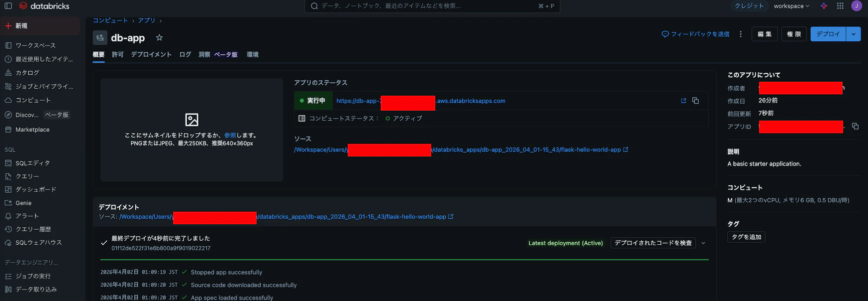Click the 'Stopped app successfully' log line

[x=226, y=272]
